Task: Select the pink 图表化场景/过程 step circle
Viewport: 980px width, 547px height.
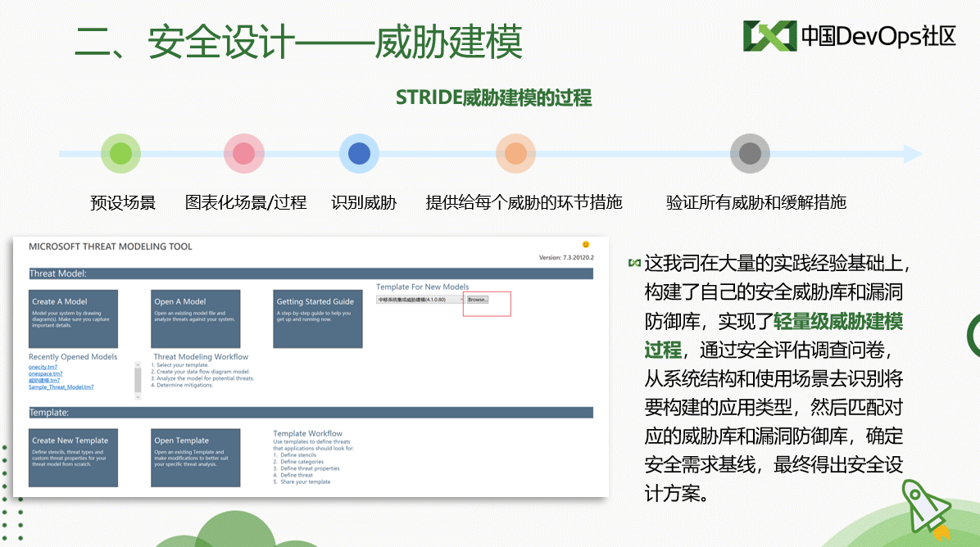Action: click(x=243, y=154)
